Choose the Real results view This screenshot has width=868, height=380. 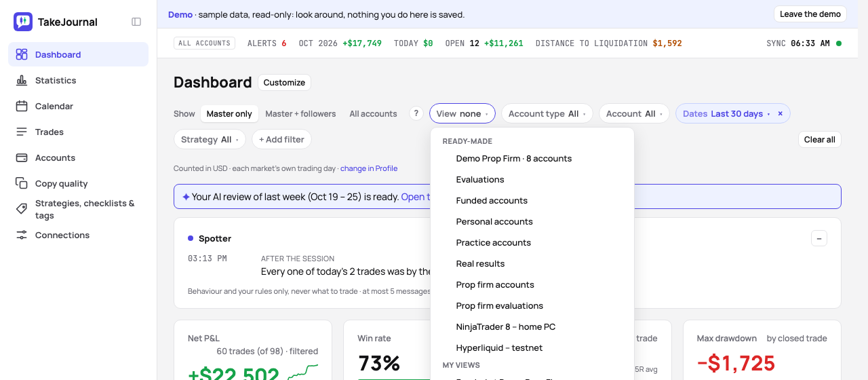coord(532,263)
